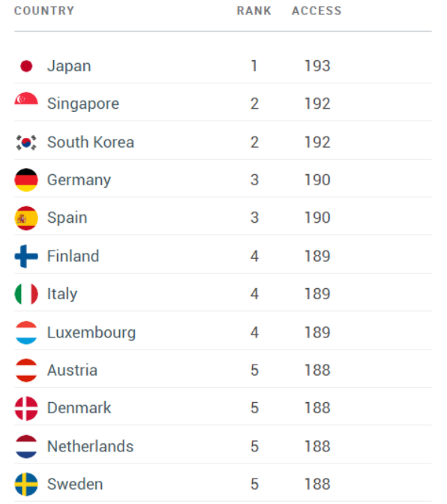This screenshot has height=504, width=447.
Task: Click the Denmark flag icon
Action: pyautogui.click(x=26, y=408)
